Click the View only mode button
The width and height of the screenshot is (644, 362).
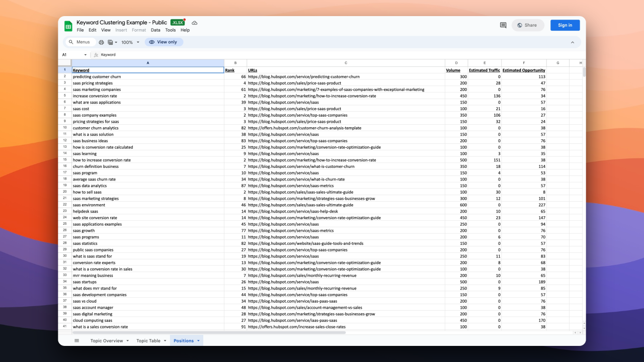point(164,42)
